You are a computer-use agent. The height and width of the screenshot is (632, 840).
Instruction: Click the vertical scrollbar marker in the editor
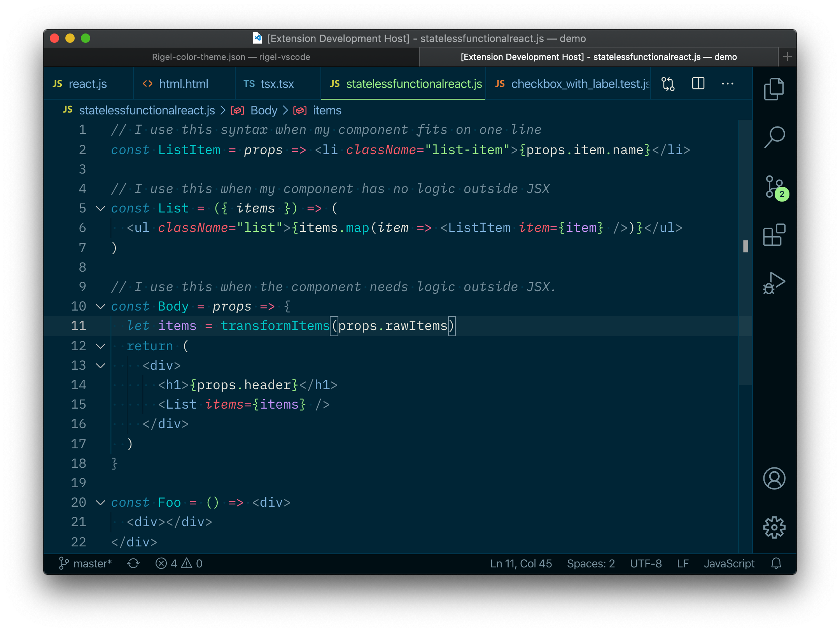click(745, 246)
